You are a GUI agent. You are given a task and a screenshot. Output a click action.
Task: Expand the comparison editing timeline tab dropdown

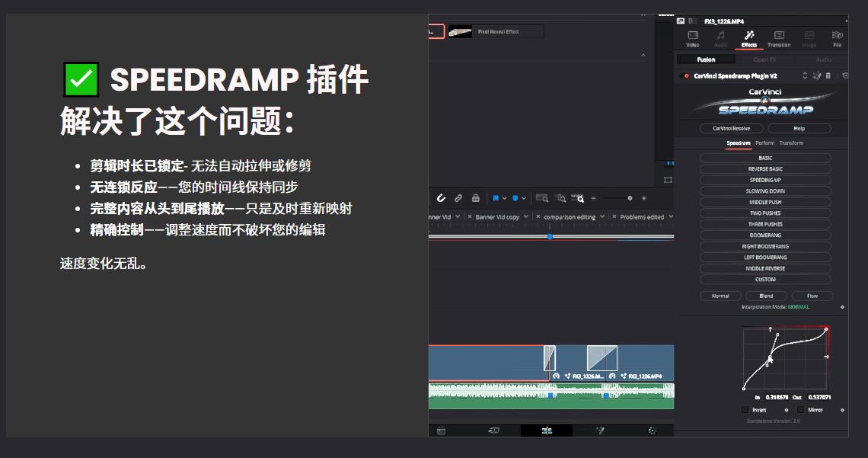pos(602,217)
